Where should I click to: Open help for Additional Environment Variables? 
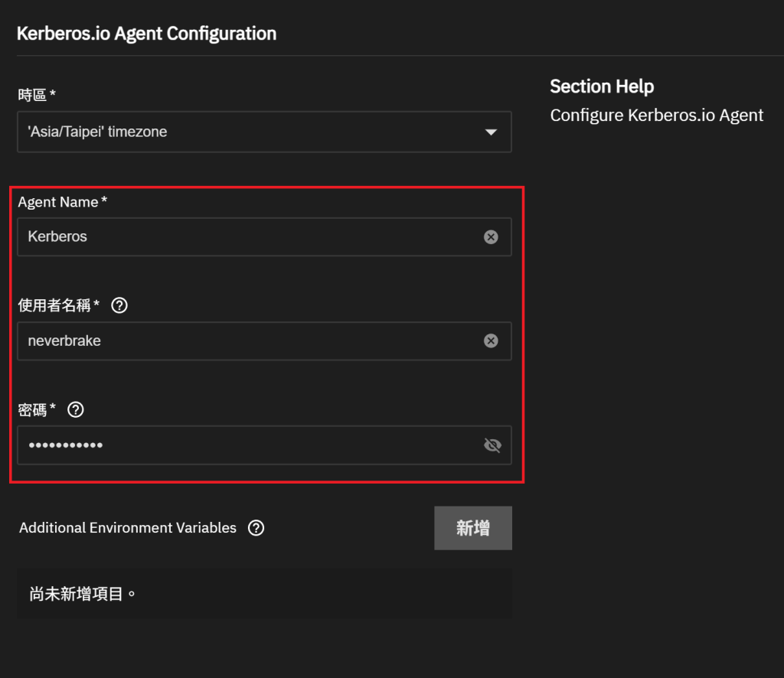(256, 527)
